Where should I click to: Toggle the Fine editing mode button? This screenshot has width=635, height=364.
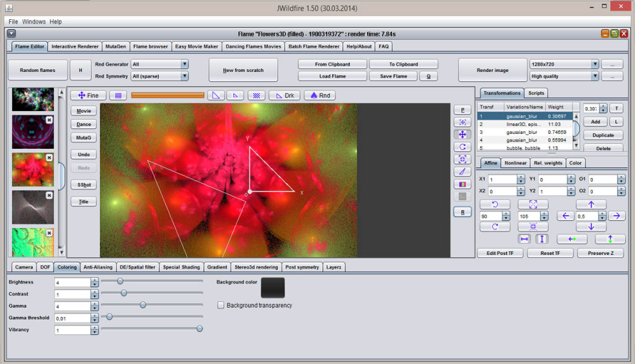point(88,95)
